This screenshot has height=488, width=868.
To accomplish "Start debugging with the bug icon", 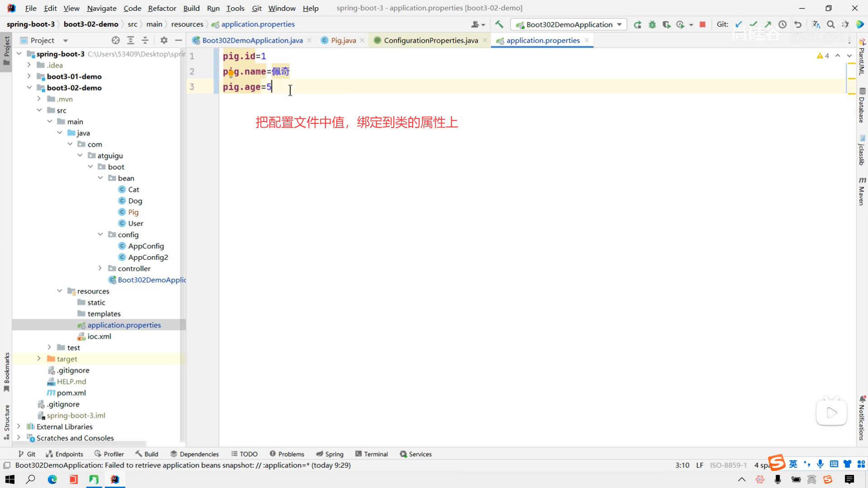I will (x=652, y=24).
